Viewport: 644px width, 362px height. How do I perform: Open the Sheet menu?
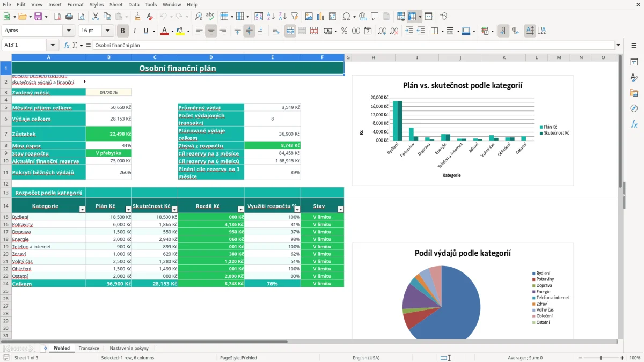[116, 4]
